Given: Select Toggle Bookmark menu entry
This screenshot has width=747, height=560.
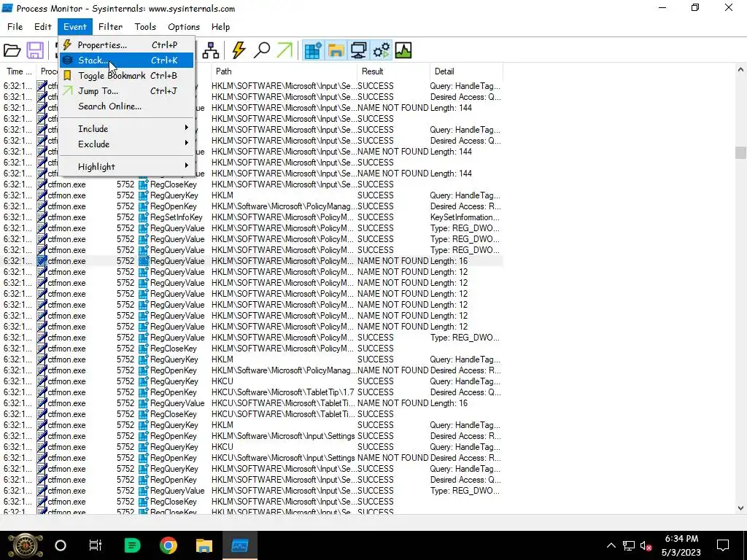Looking at the screenshot, I should click(x=127, y=75).
